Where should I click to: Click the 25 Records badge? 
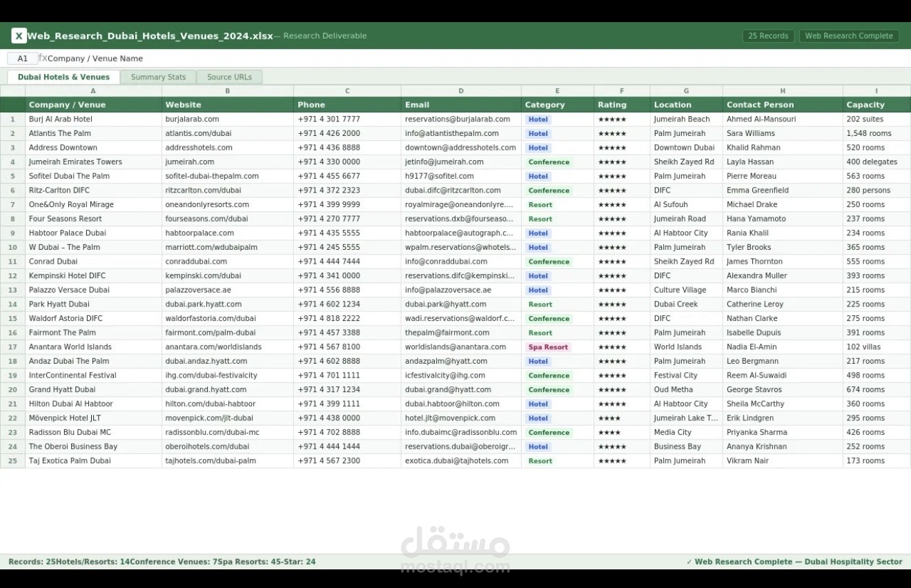[x=768, y=36]
